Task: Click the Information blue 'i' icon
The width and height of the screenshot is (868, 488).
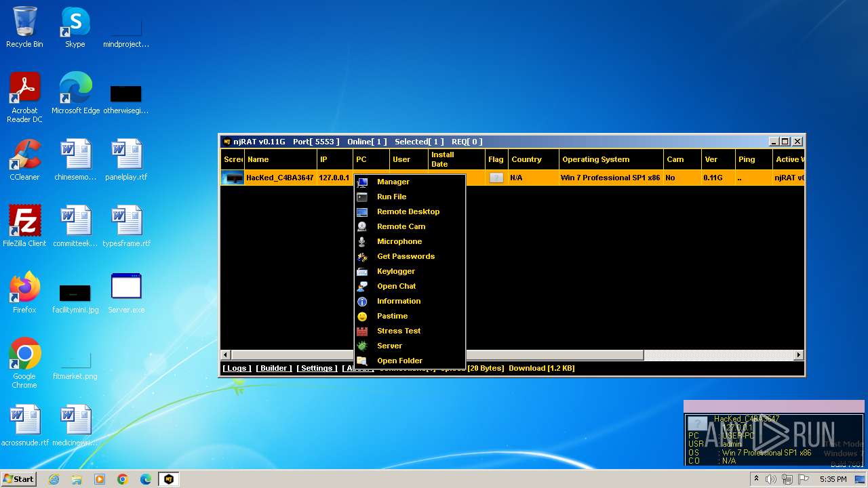Action: [362, 301]
